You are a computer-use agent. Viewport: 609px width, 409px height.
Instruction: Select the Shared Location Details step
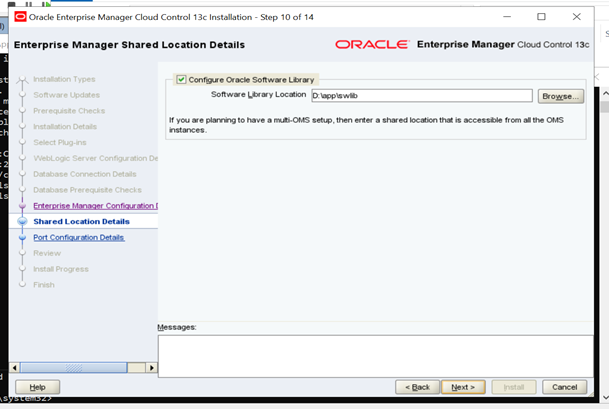point(81,222)
